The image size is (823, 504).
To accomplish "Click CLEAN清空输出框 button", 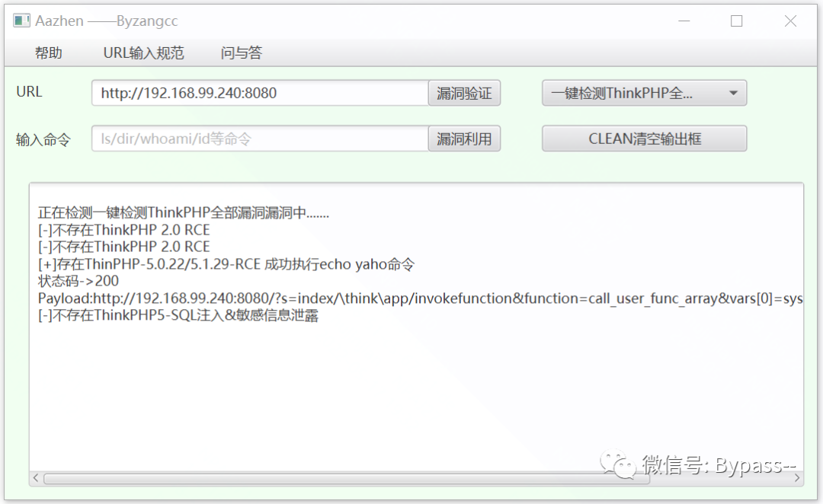I will point(644,139).
